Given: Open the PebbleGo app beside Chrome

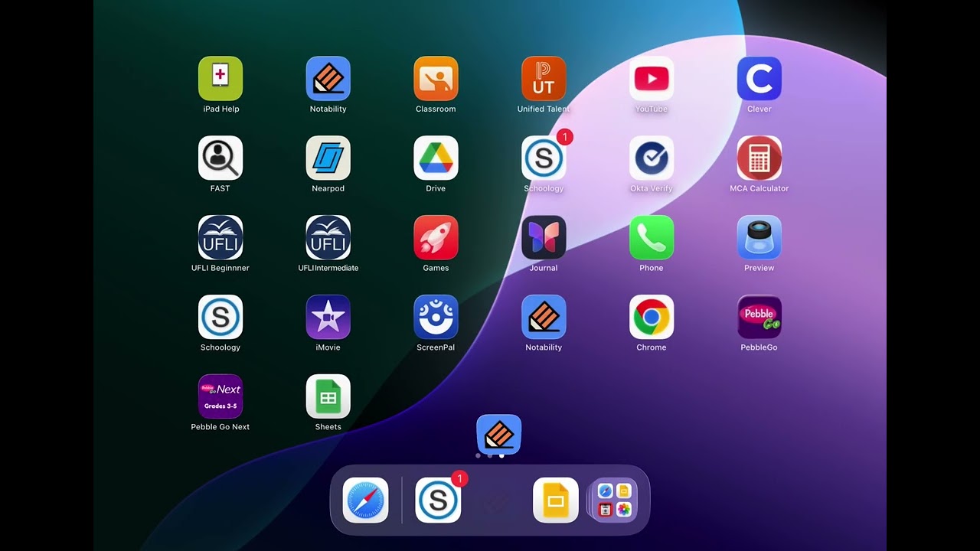Looking at the screenshot, I should pyautogui.click(x=759, y=318).
